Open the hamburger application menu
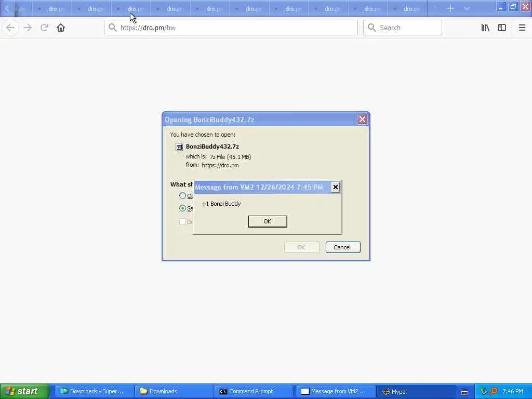The image size is (532, 399). point(522,28)
